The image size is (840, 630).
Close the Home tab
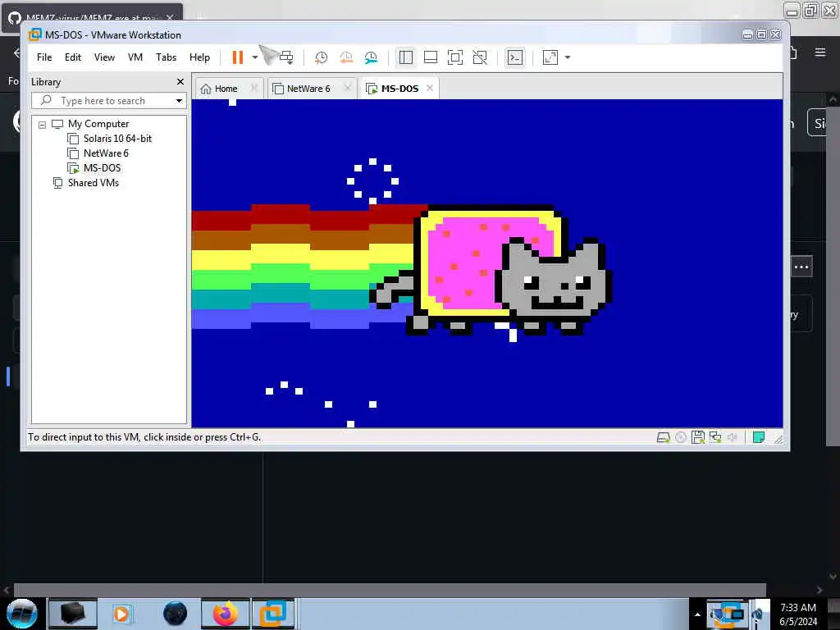pyautogui.click(x=254, y=88)
